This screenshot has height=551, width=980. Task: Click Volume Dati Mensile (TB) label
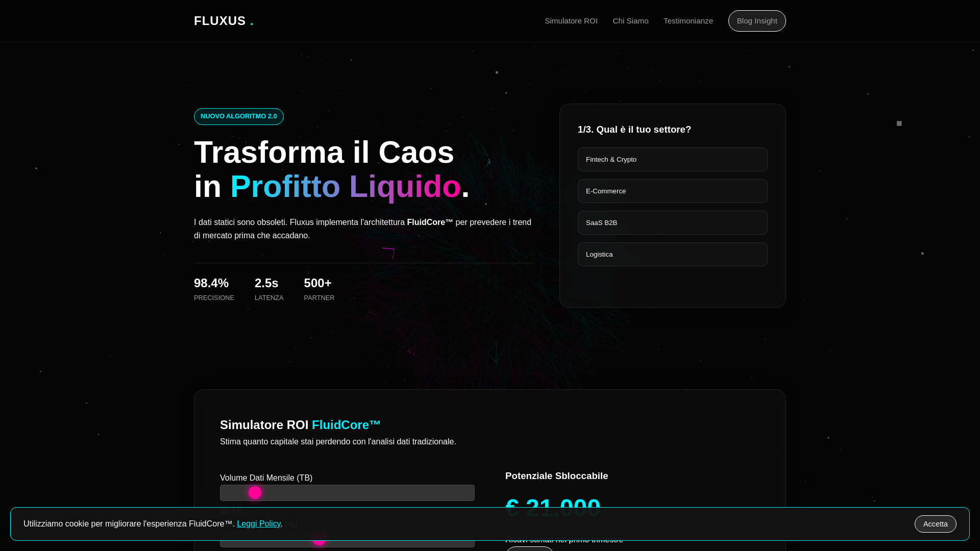[x=266, y=478]
